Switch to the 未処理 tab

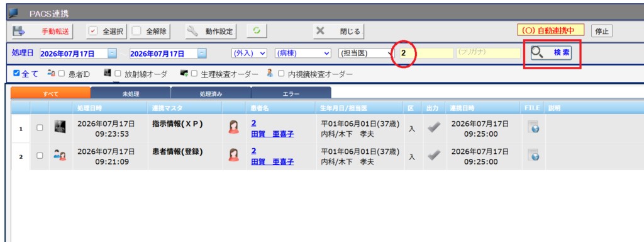coord(131,93)
